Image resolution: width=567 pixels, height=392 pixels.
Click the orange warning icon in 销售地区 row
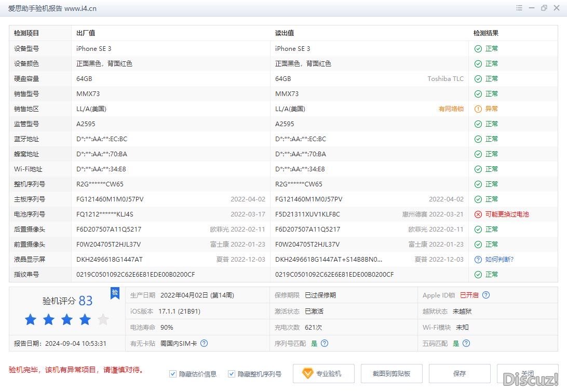click(478, 109)
